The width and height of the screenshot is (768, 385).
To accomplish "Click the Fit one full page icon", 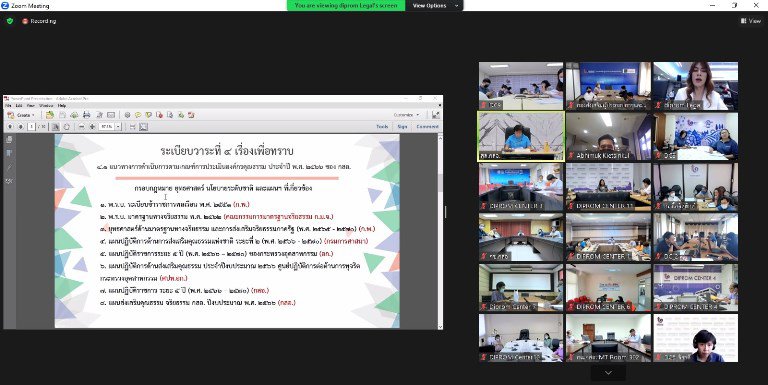I will (144, 126).
